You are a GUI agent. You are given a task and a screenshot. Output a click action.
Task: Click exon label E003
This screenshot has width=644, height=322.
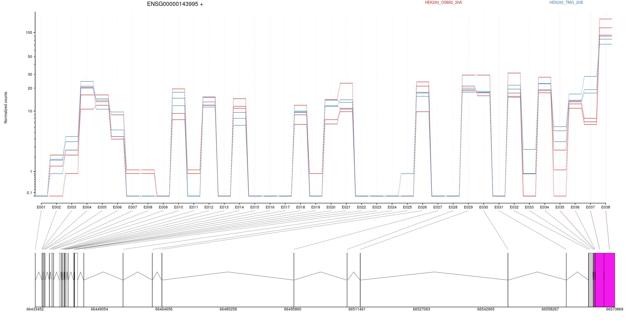72,207
